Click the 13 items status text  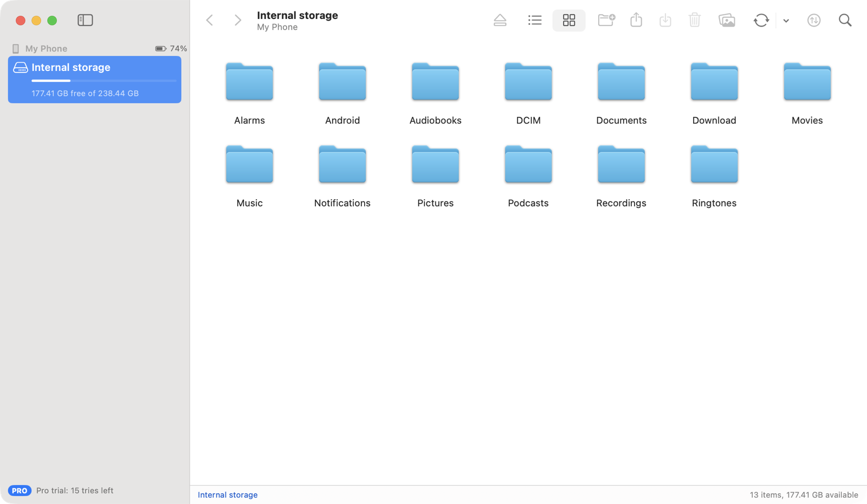click(804, 495)
